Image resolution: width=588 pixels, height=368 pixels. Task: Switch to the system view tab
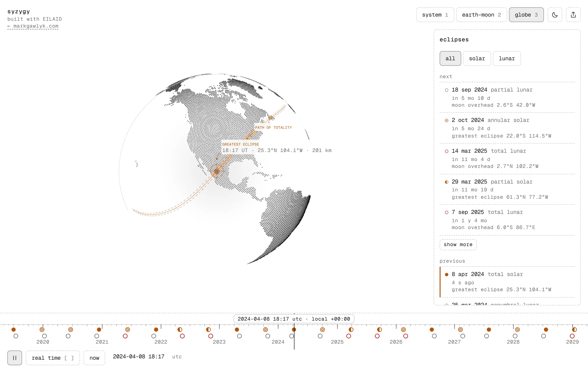coord(435,15)
